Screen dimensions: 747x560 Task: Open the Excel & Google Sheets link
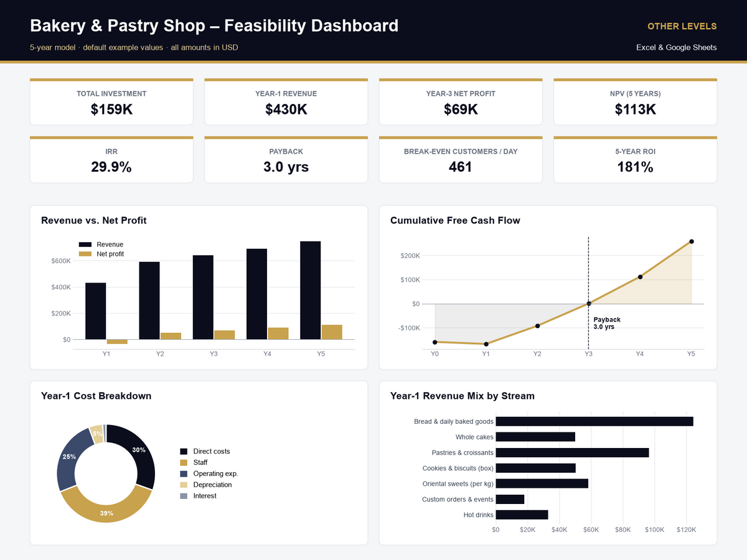[676, 47]
